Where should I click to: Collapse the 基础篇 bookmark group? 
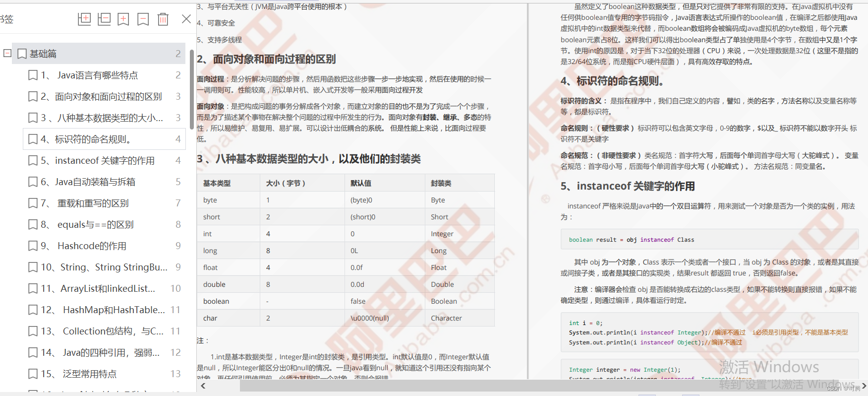pos(7,53)
